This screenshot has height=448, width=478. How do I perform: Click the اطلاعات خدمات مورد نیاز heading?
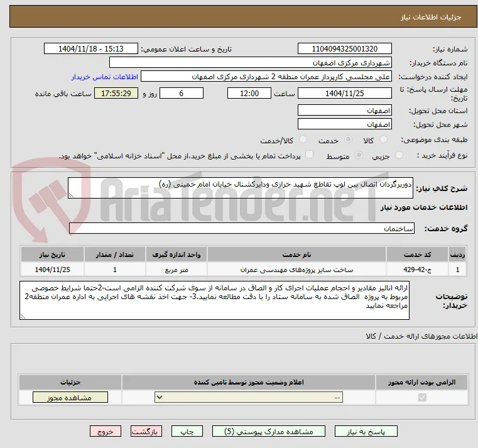pos(424,208)
